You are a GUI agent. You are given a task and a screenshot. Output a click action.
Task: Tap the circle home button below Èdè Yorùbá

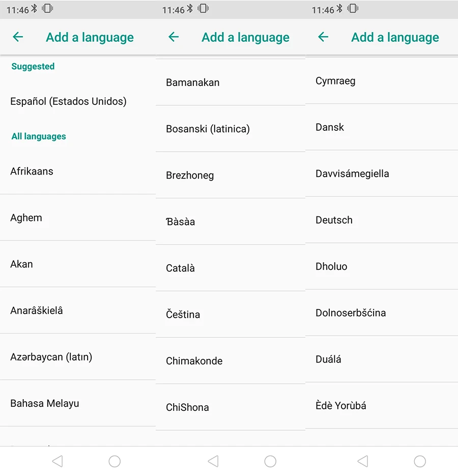pyautogui.click(x=420, y=461)
